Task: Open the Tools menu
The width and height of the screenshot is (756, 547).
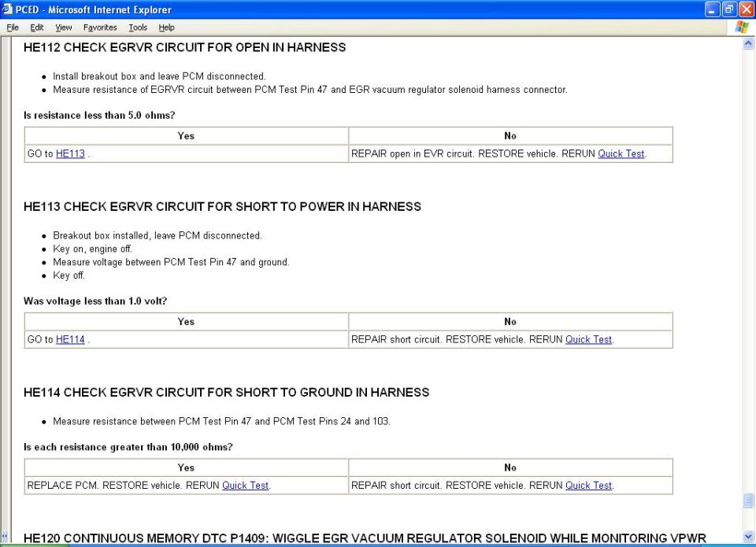Action: point(138,28)
